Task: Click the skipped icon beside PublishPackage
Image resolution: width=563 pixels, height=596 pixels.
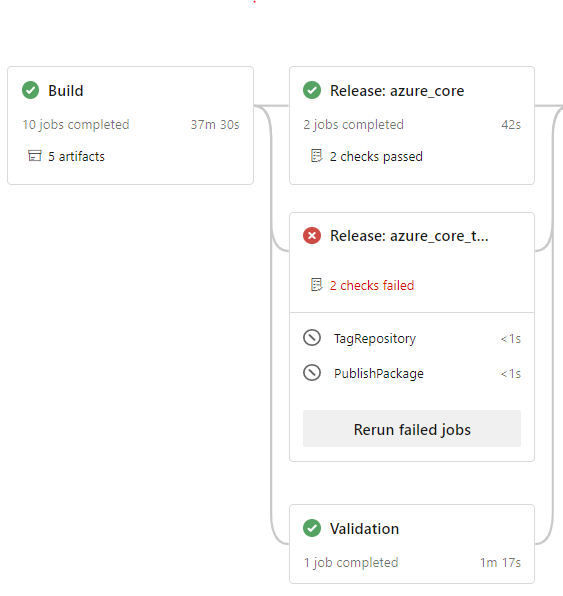Action: tap(312, 373)
